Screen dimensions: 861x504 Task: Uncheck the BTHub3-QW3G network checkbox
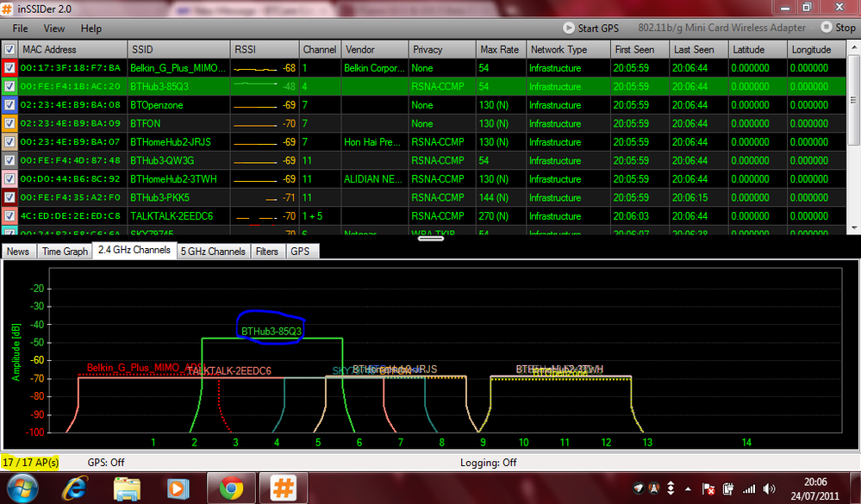coord(9,160)
